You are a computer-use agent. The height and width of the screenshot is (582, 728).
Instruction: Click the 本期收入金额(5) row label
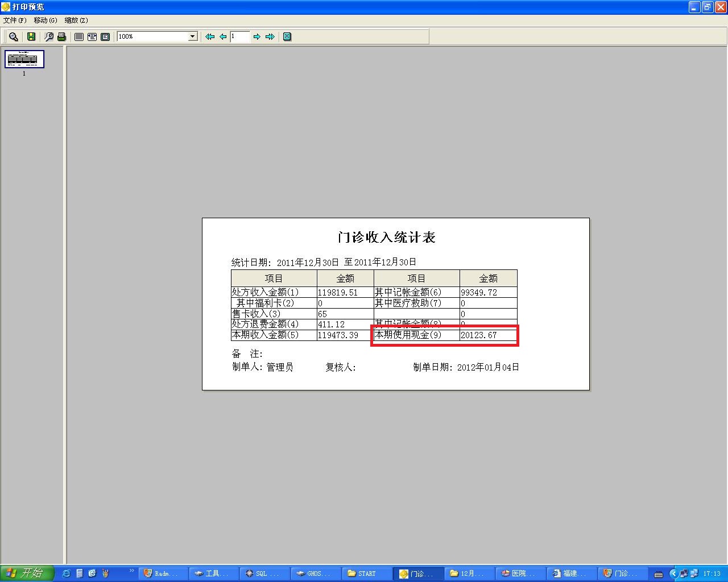[265, 335]
